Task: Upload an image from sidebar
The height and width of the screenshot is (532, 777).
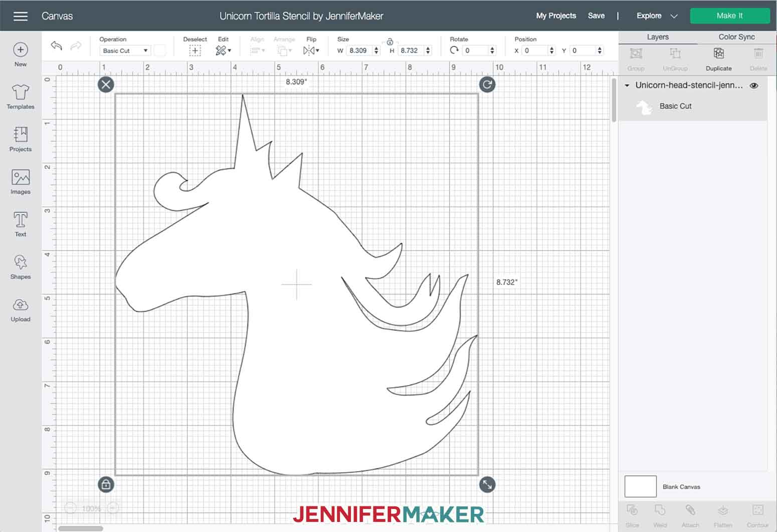Action: 21,310
